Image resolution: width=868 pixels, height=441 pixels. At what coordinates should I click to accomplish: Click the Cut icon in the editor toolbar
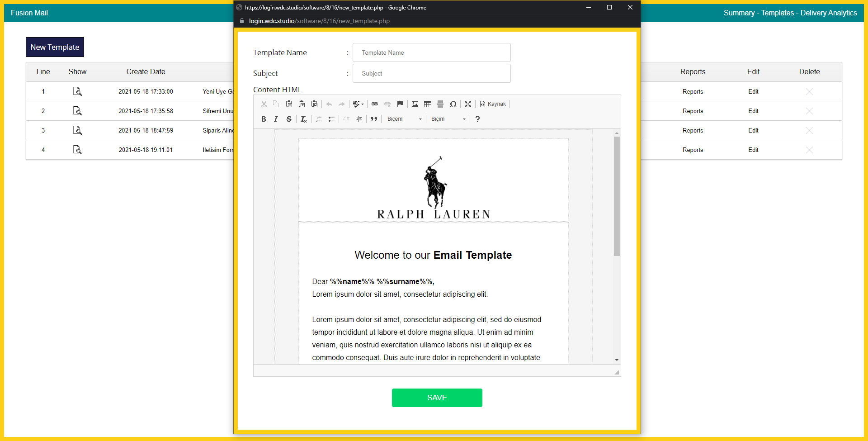tap(264, 104)
